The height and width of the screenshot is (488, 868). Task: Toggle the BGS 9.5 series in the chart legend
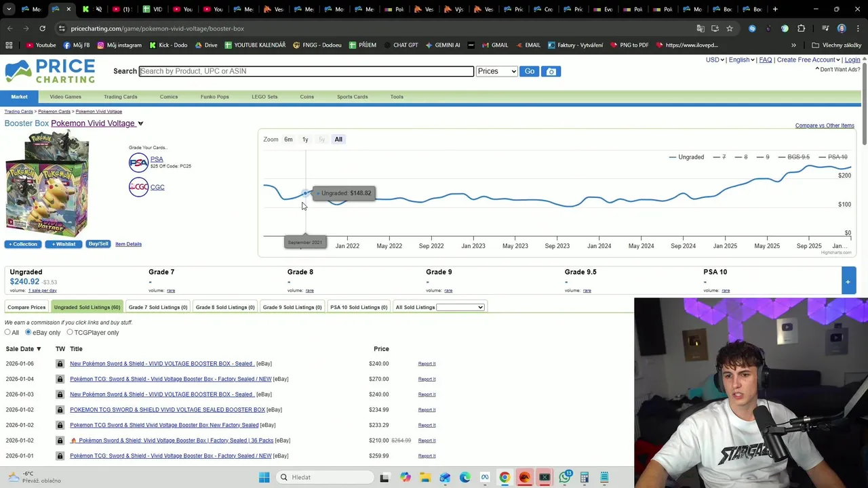click(x=794, y=157)
